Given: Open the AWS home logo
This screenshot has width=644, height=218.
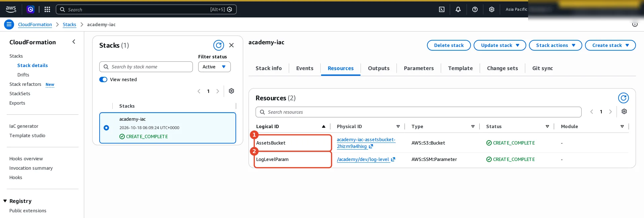Looking at the screenshot, I should point(11,9).
